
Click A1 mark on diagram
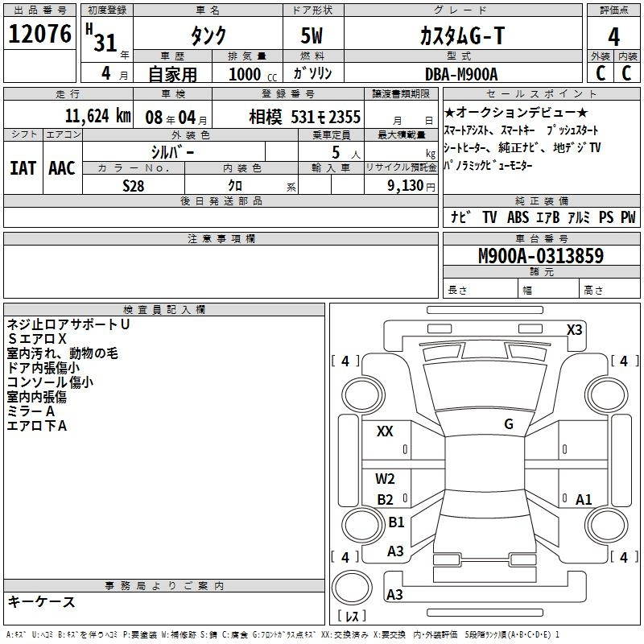coord(584,499)
